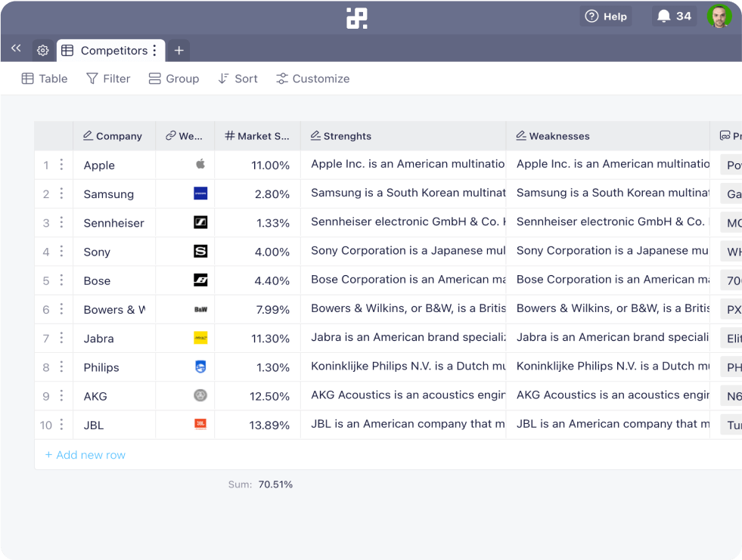The width and height of the screenshot is (742, 560).
Task: Open the Help button
Action: pyautogui.click(x=606, y=17)
